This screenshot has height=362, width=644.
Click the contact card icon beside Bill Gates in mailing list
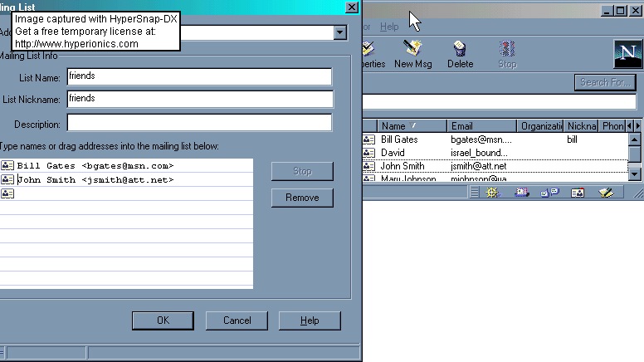click(x=7, y=165)
